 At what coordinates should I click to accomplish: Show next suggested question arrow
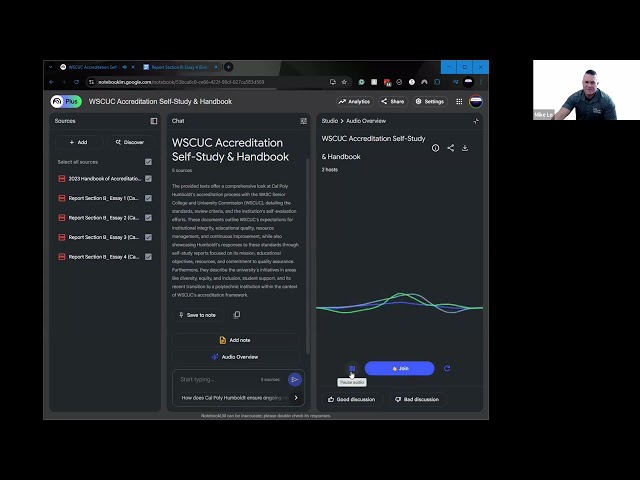click(296, 398)
